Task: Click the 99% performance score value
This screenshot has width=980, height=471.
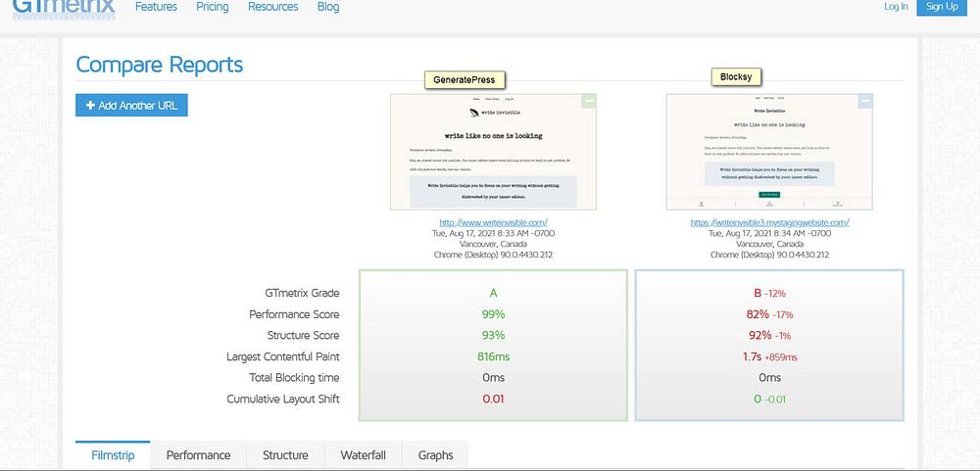Action: [x=493, y=314]
